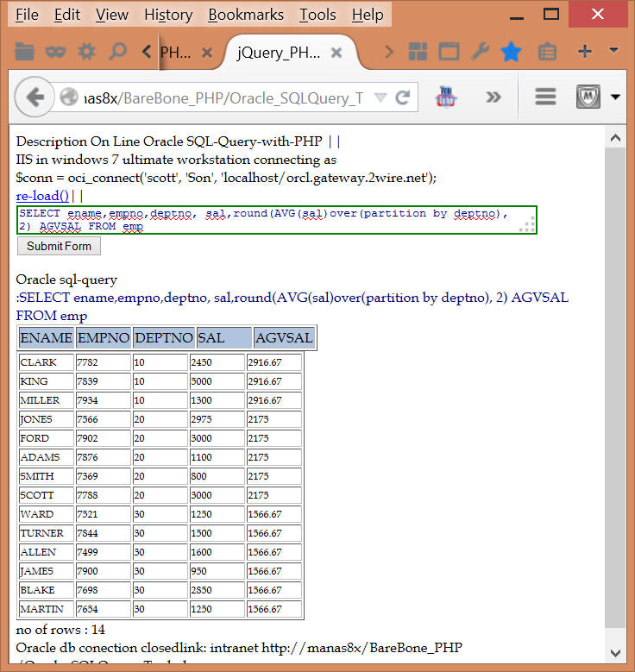The width and height of the screenshot is (635, 672).
Task: Click salary cell 2850
Action: coord(217,590)
